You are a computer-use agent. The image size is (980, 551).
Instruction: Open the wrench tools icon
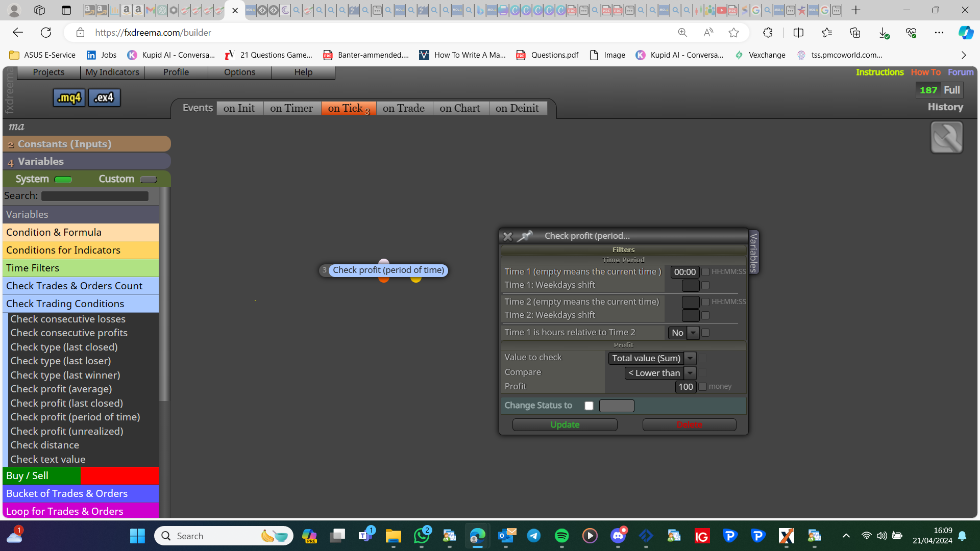[946, 137]
